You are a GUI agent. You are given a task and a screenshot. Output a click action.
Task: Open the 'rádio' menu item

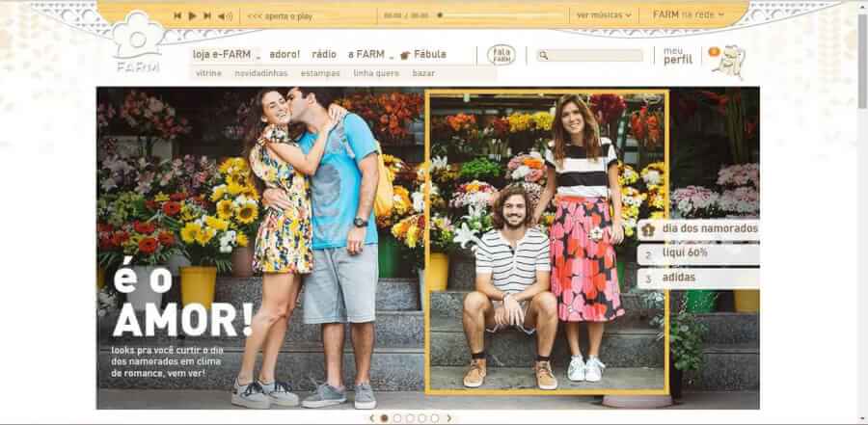click(x=324, y=54)
